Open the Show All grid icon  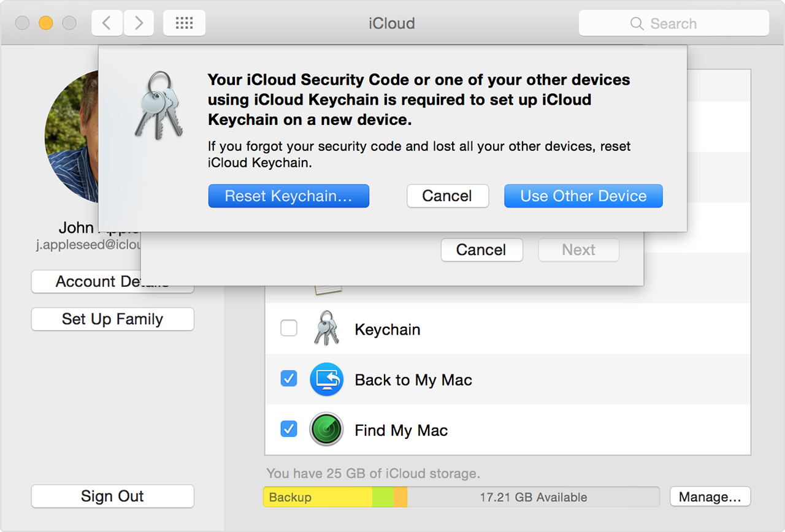[x=184, y=23]
